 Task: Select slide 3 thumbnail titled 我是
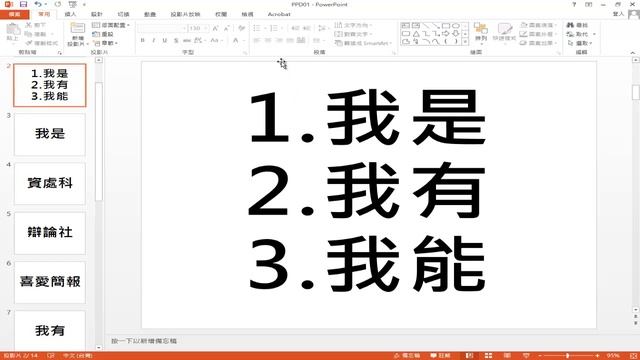point(50,134)
